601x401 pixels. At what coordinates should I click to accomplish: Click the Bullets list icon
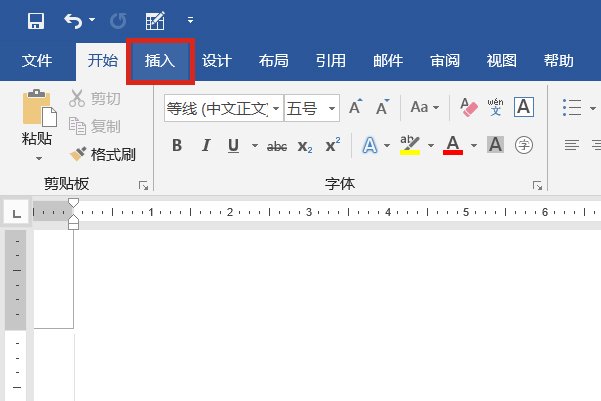[x=572, y=107]
